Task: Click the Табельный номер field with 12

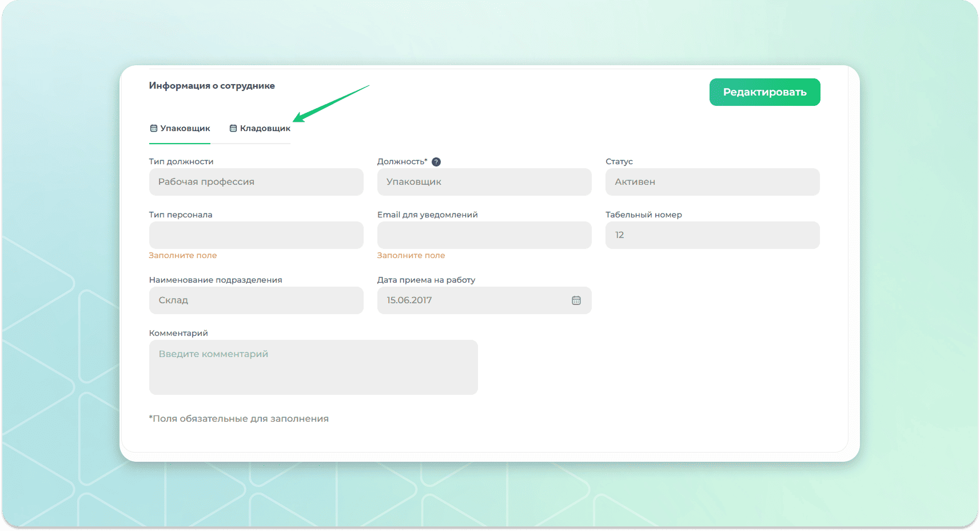Action: click(712, 235)
